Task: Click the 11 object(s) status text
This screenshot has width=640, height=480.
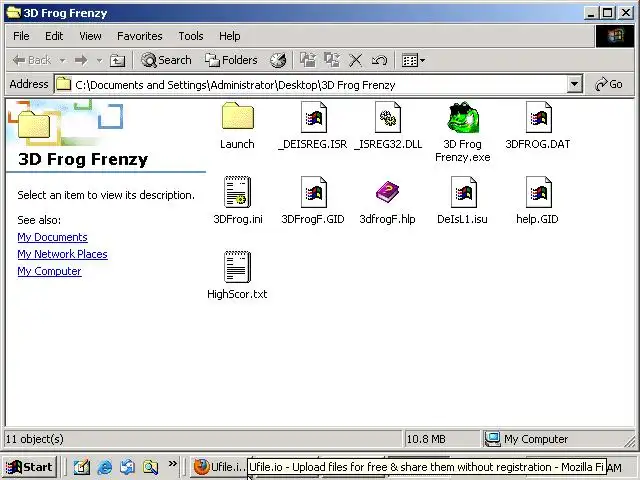Action: tap(35, 439)
